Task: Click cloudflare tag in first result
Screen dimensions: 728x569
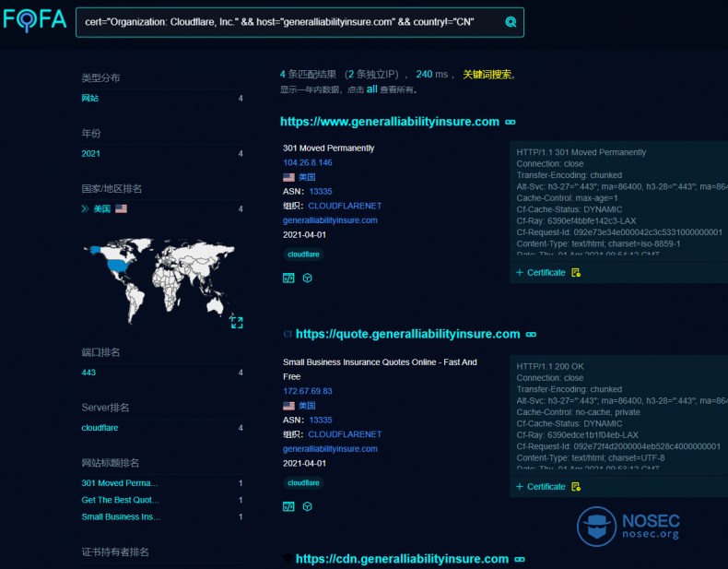Action: point(304,255)
